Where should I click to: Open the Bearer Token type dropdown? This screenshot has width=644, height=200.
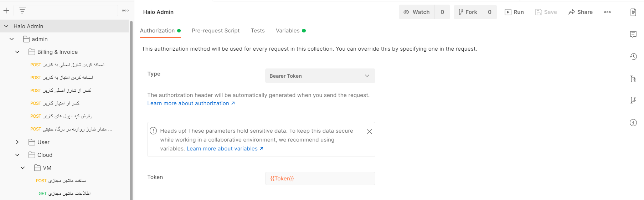(320, 76)
